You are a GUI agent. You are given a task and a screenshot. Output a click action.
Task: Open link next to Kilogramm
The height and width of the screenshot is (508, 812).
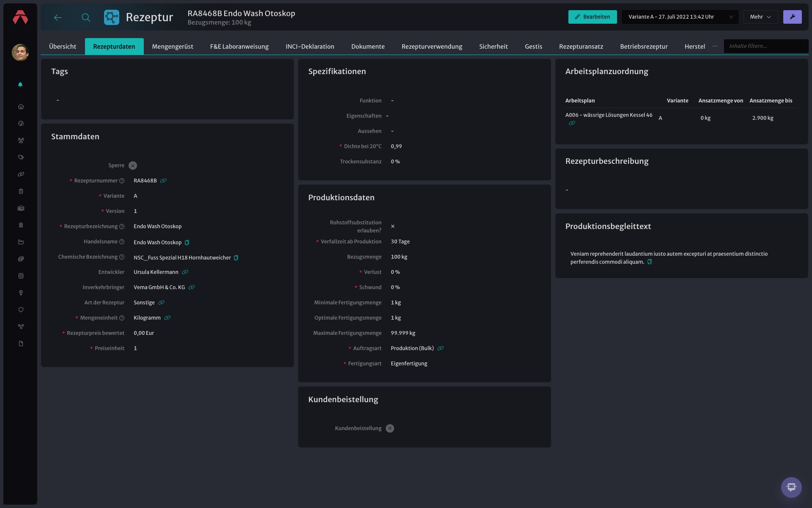(x=167, y=318)
